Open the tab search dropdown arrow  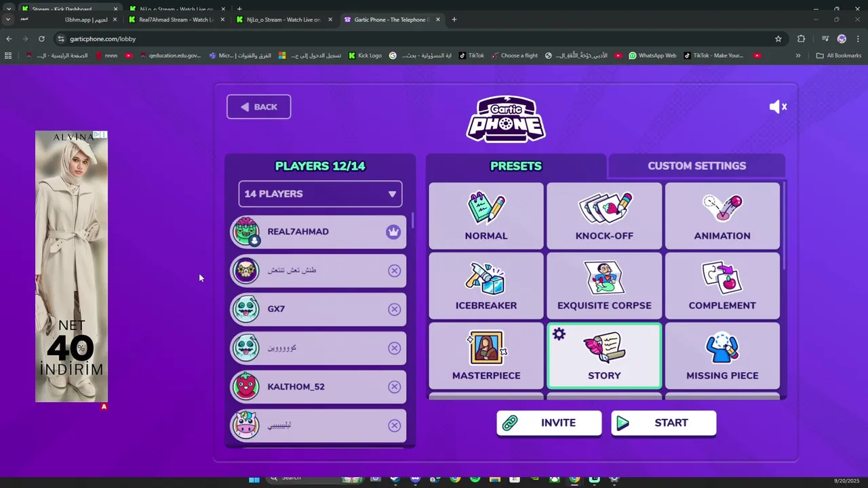pyautogui.click(x=7, y=20)
